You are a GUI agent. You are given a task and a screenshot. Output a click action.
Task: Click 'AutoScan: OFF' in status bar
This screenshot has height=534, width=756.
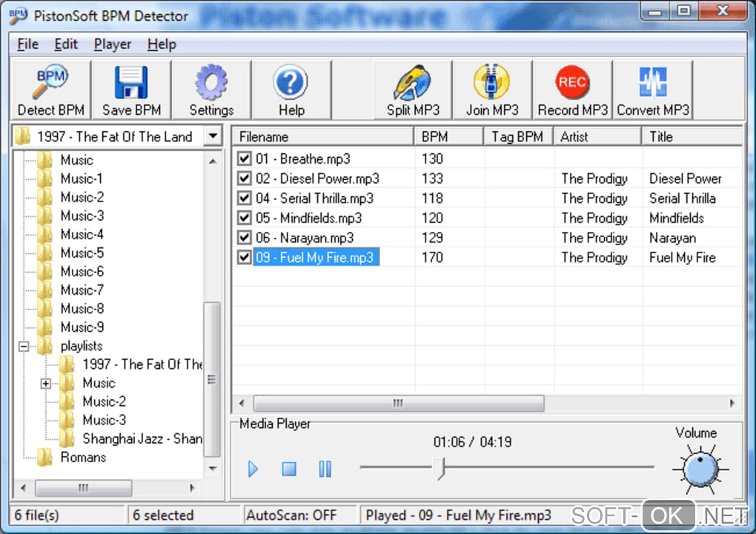pyautogui.click(x=291, y=515)
